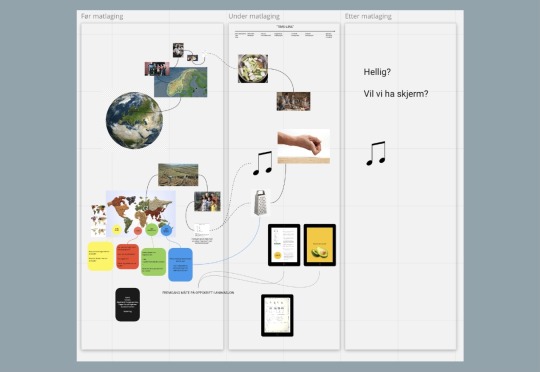
Task: Select the black-and-white portrait photo
Action: [178, 50]
